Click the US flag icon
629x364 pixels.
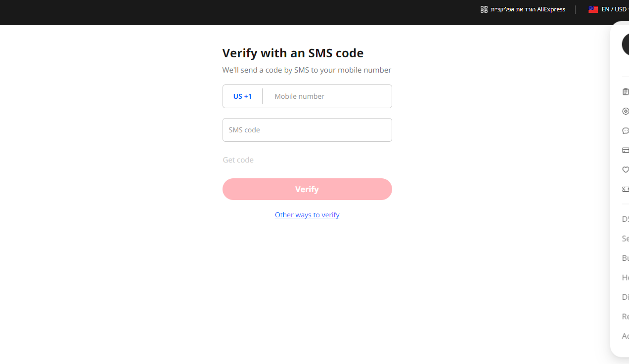tap(593, 9)
